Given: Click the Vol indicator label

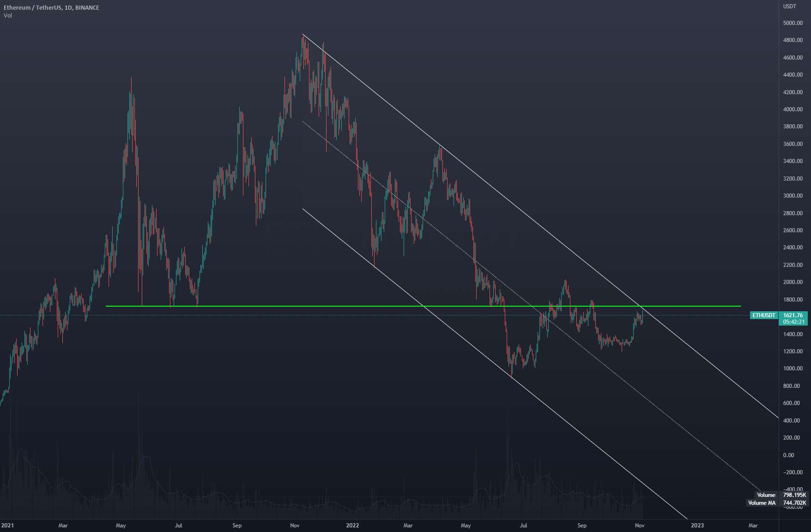Looking at the screenshot, I should 8,16.
